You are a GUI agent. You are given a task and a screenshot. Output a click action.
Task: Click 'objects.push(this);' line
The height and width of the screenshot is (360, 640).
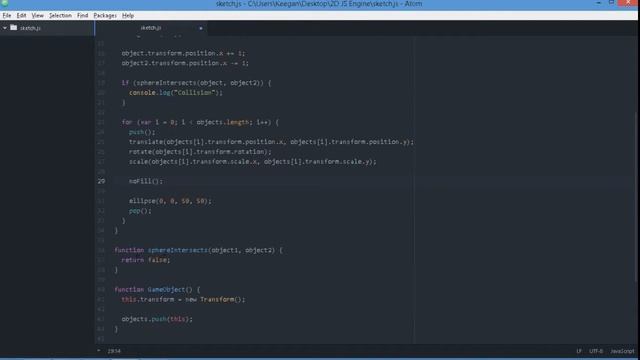[157, 319]
